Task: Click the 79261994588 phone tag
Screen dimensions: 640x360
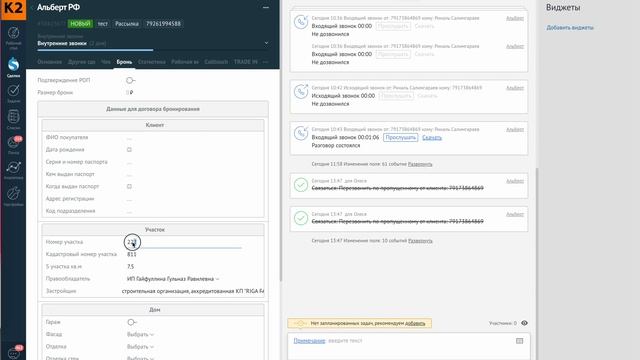Action: click(163, 24)
